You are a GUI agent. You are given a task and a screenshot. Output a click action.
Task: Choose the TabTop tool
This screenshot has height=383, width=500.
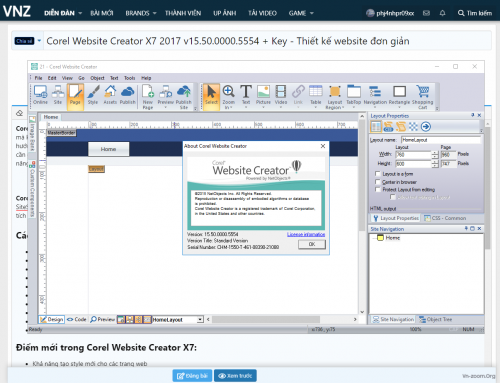point(354,95)
